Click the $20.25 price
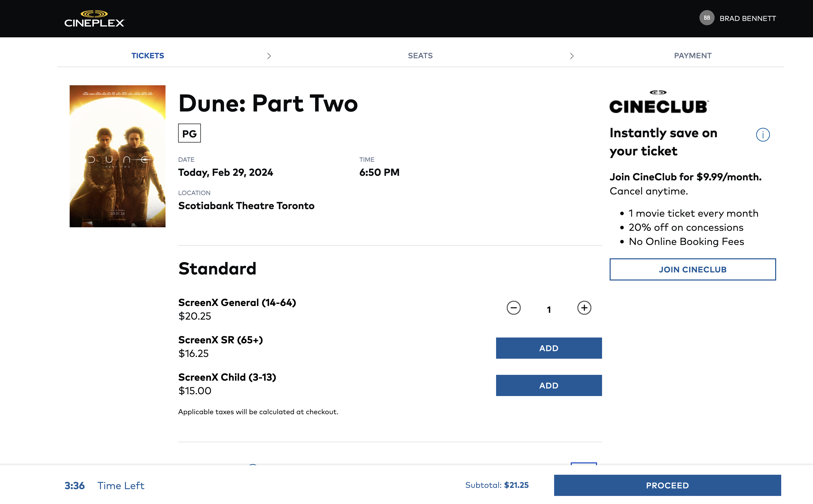813x504 pixels. pyautogui.click(x=195, y=316)
